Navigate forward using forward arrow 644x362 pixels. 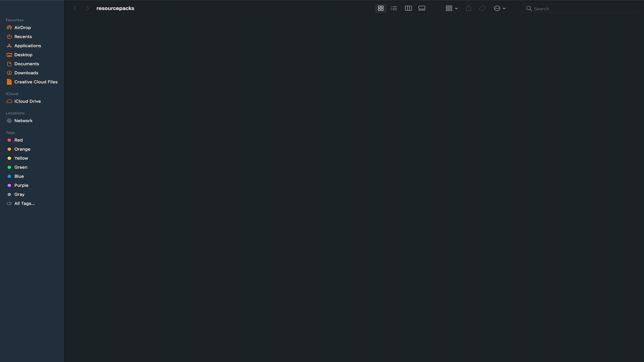point(87,8)
